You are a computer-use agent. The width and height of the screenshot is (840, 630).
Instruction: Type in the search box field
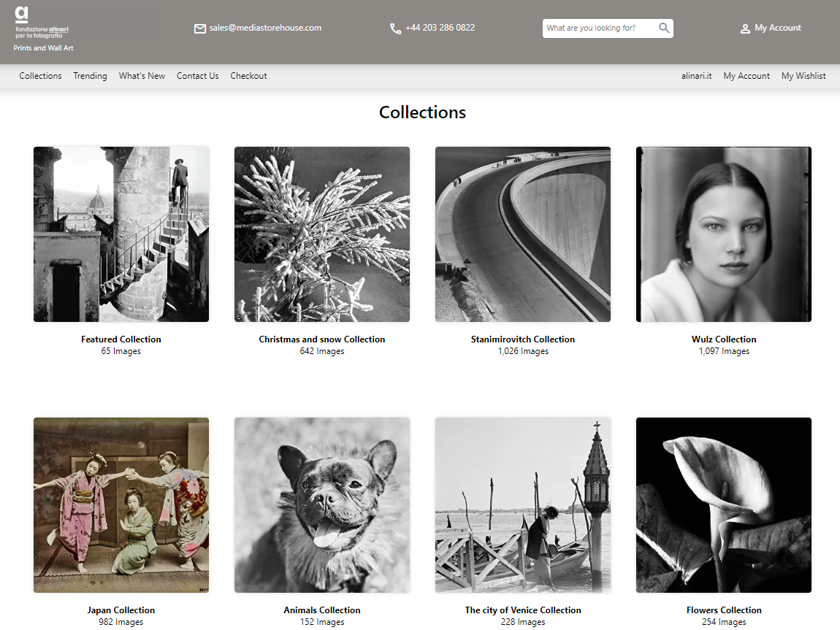coord(600,28)
